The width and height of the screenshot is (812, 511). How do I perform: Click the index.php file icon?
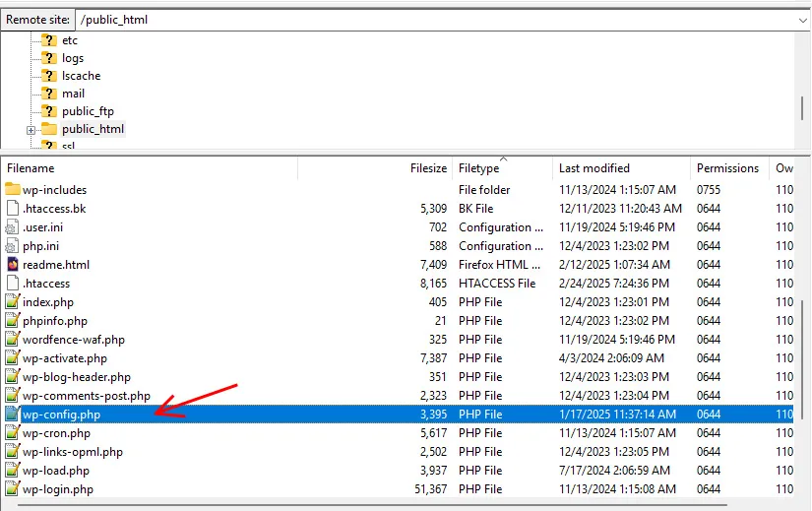13,301
